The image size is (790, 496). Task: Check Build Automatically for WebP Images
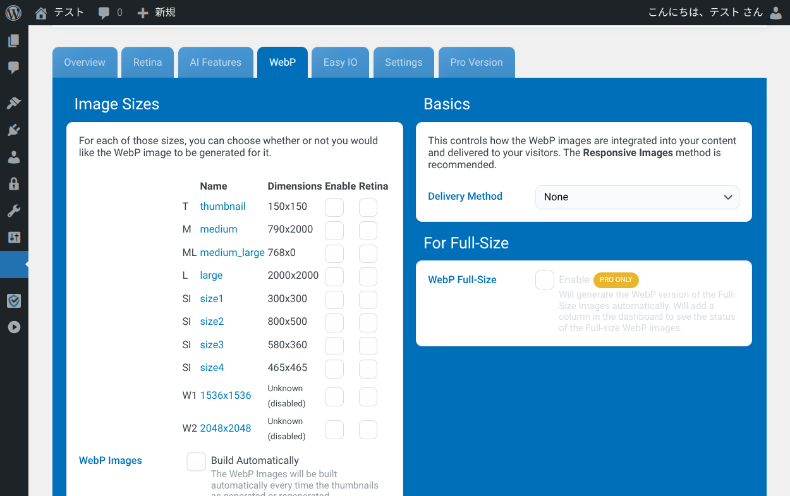pyautogui.click(x=196, y=461)
